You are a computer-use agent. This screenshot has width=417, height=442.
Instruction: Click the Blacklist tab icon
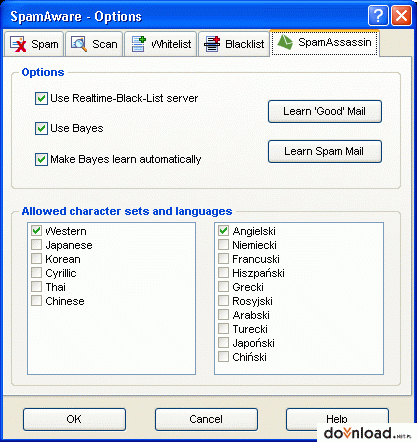click(212, 44)
